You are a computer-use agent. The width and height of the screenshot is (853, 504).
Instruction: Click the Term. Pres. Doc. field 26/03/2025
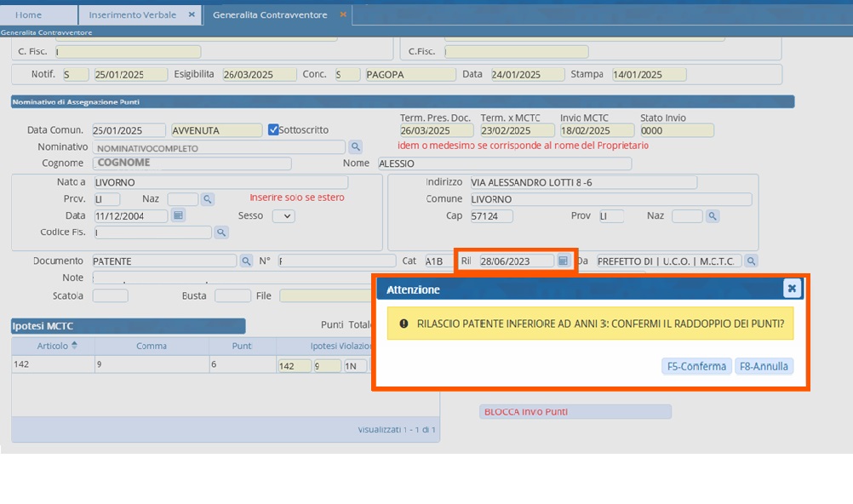click(437, 130)
